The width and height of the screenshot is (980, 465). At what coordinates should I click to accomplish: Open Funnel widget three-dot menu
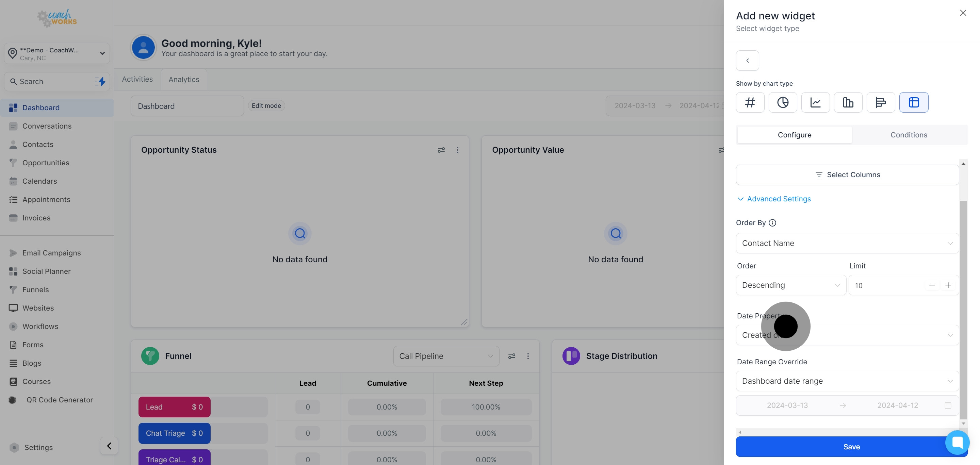(x=528, y=356)
